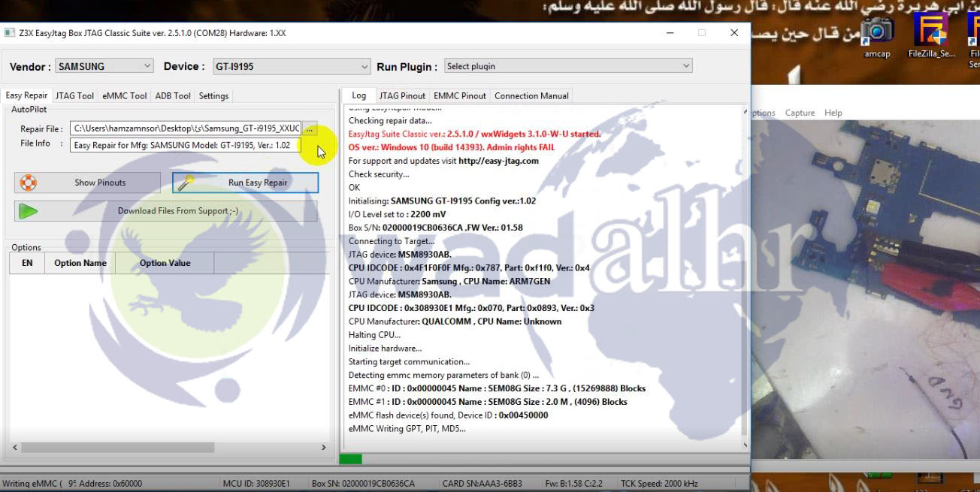Click the options horizontal scrollbar thumb

click(118, 448)
